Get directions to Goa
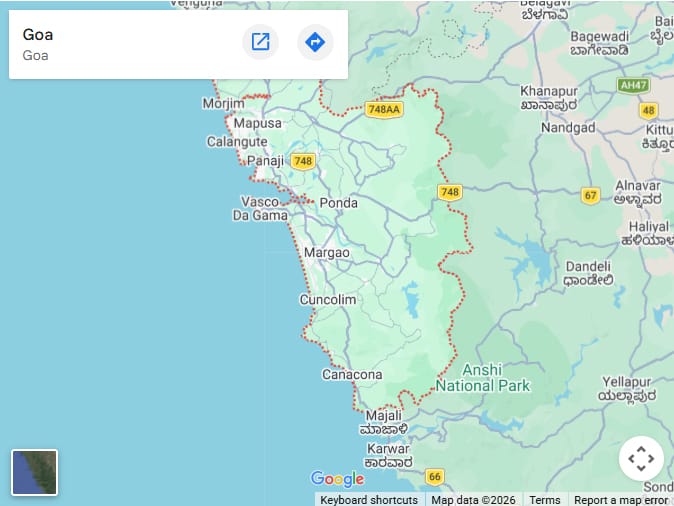 pyautogui.click(x=315, y=42)
